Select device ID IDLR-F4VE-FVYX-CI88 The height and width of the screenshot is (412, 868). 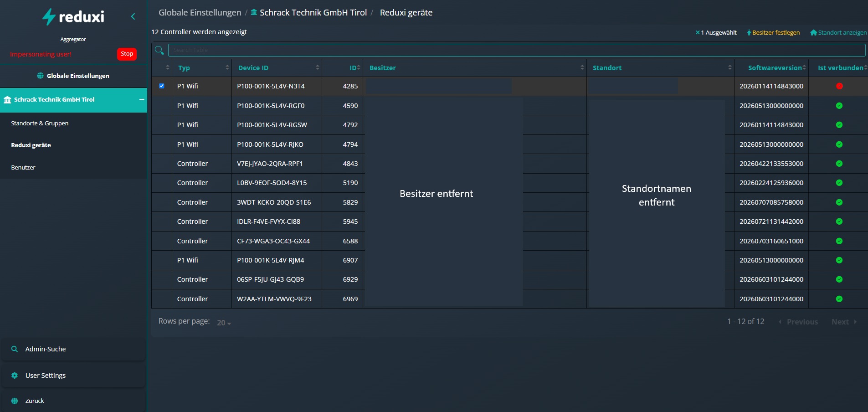pyautogui.click(x=268, y=221)
